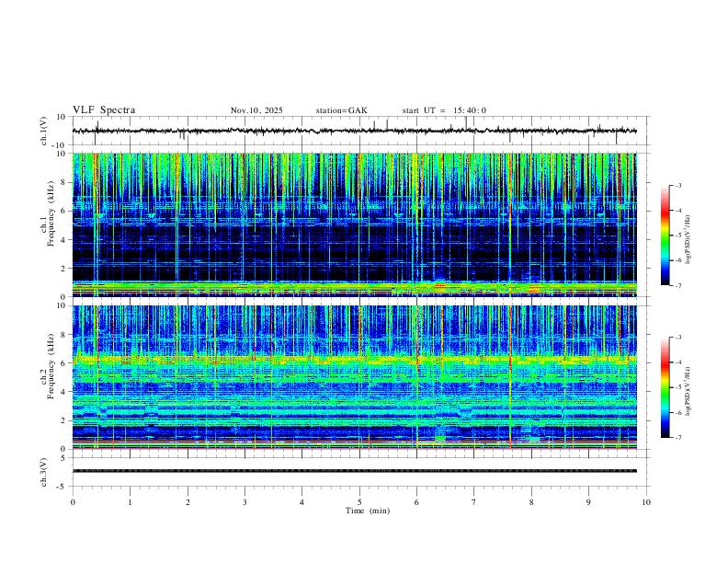Click the log(PSD) label beside ch.2 color bar
The width and height of the screenshot is (728, 563).
pos(688,391)
